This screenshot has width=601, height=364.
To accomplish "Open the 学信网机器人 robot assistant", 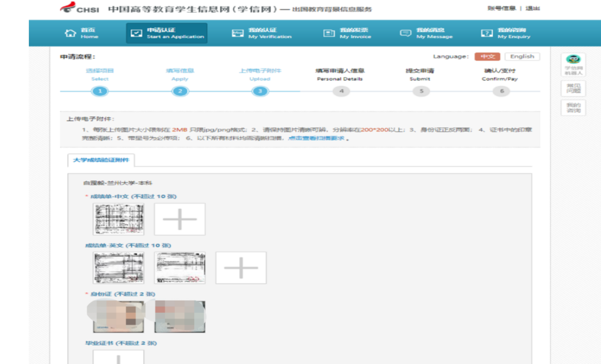I will [x=573, y=64].
